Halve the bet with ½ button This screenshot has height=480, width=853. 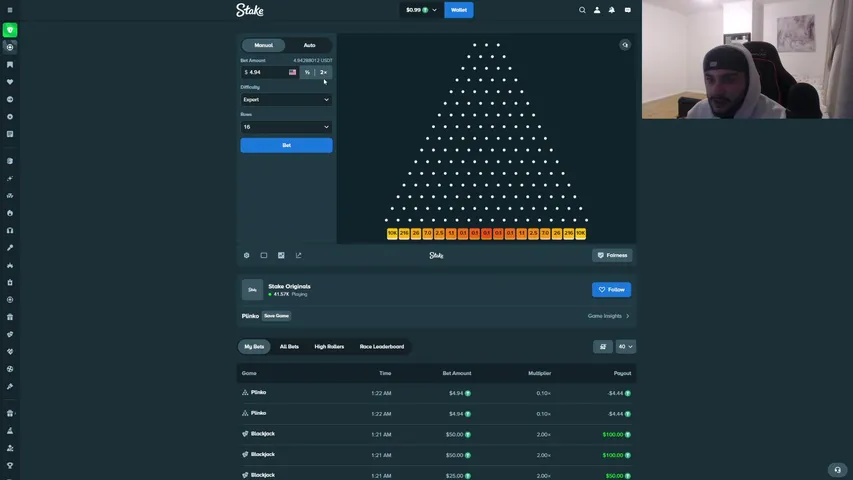pos(307,72)
